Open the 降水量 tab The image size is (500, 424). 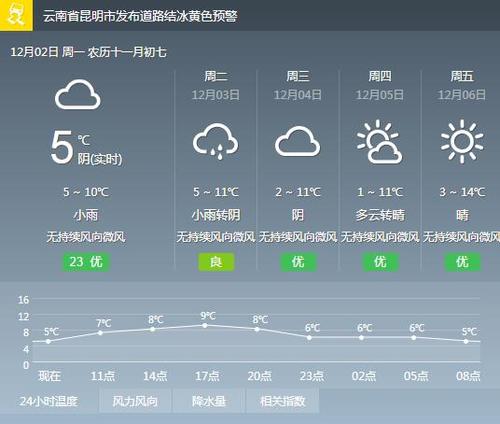click(x=209, y=401)
